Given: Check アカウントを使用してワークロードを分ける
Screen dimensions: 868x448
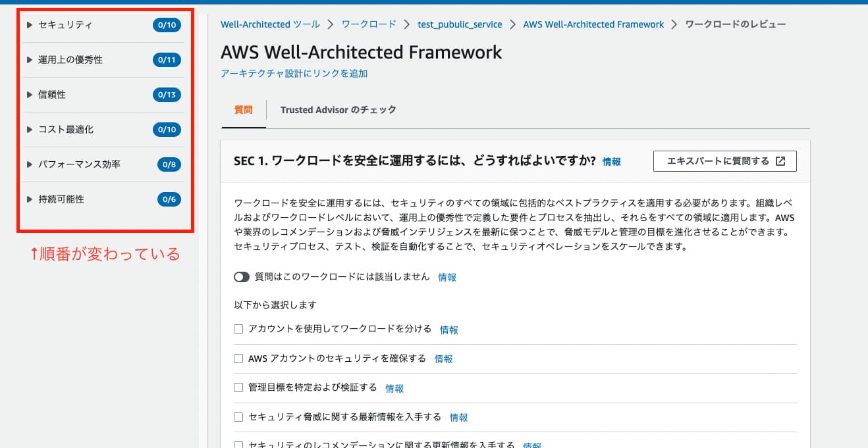Looking at the screenshot, I should [238, 329].
